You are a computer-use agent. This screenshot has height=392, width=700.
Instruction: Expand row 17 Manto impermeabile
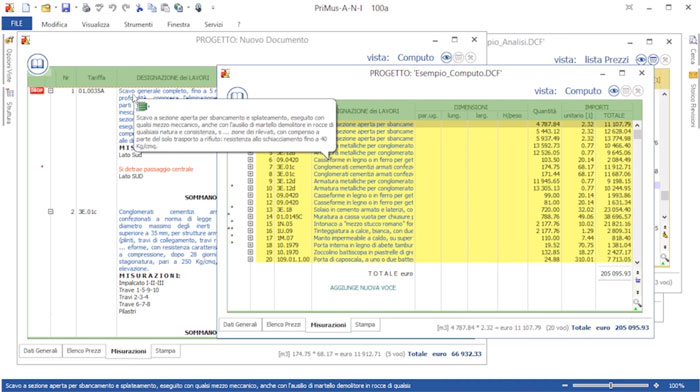point(250,238)
